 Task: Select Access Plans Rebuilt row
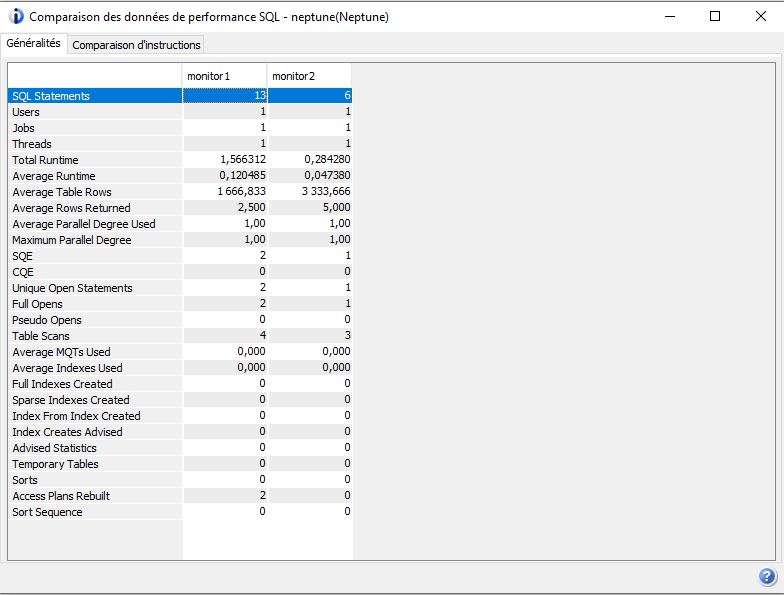pos(95,496)
